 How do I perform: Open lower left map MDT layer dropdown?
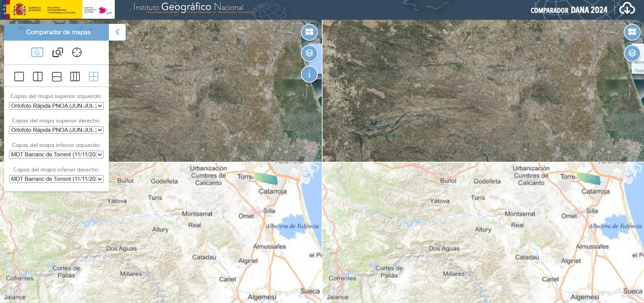click(x=56, y=154)
